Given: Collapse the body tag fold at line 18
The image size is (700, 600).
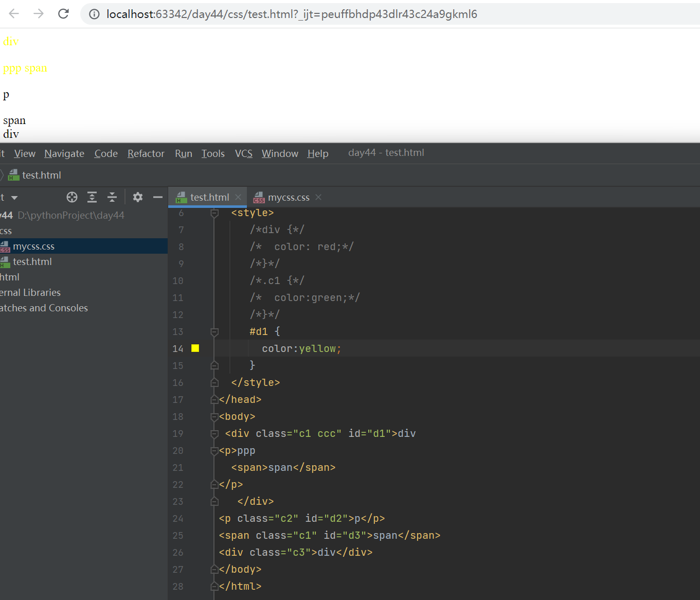Looking at the screenshot, I should click(x=215, y=416).
